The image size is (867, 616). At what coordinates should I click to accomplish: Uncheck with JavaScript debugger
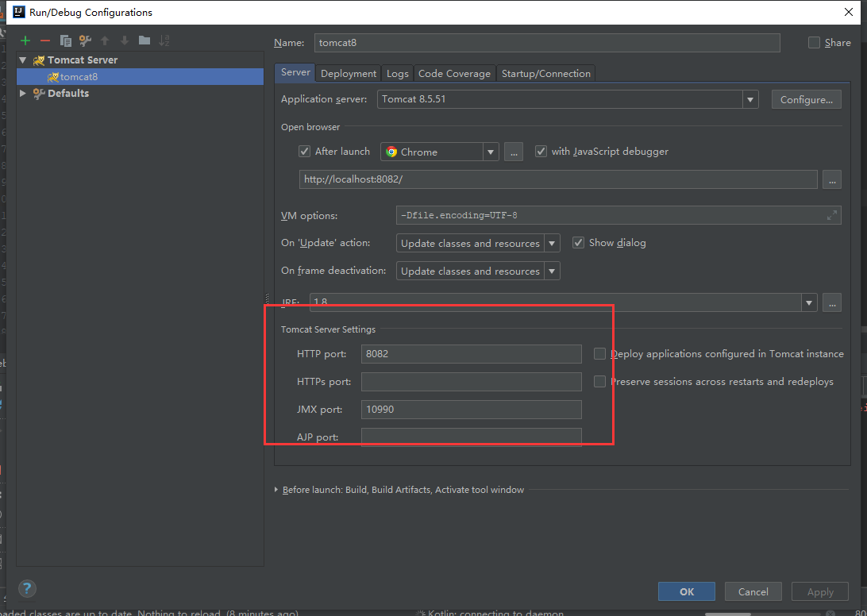(541, 151)
